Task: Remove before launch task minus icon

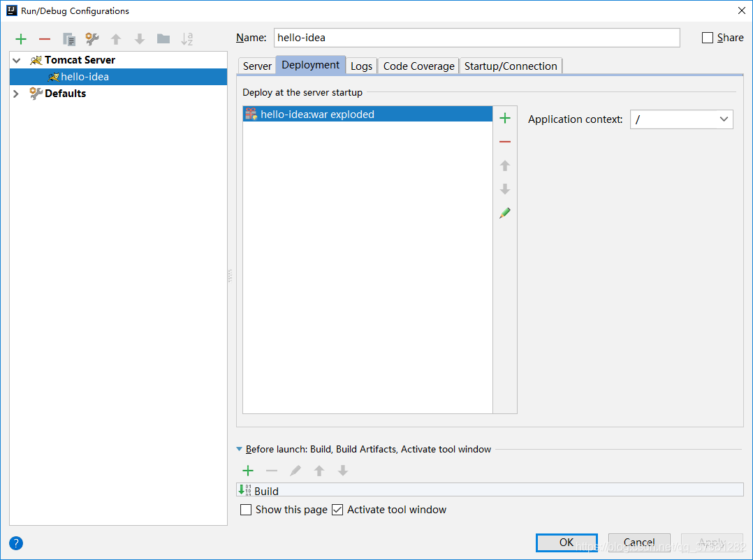Action: (x=272, y=471)
